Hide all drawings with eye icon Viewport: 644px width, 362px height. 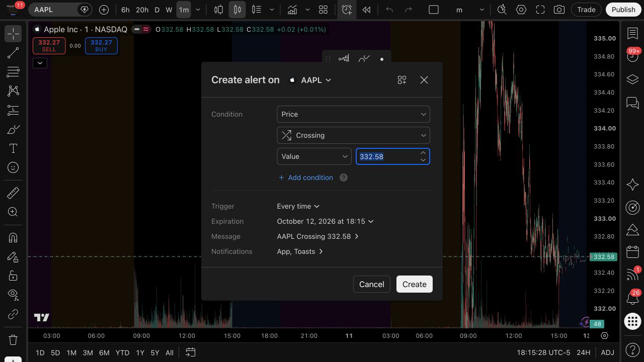tap(13, 295)
